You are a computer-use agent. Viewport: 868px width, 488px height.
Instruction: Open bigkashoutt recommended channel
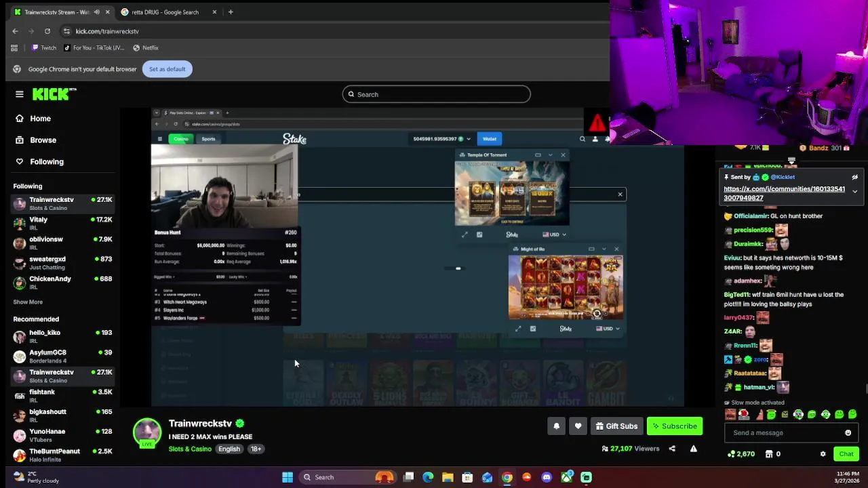click(63, 415)
